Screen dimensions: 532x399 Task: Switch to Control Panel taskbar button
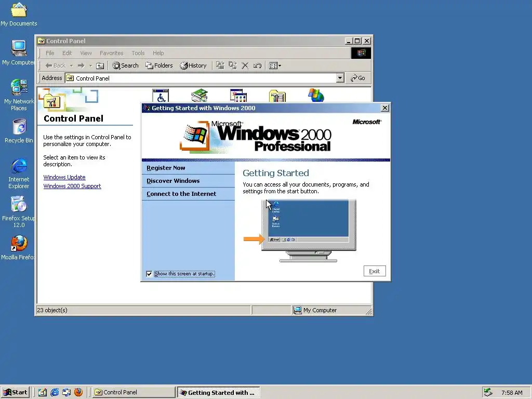point(134,392)
